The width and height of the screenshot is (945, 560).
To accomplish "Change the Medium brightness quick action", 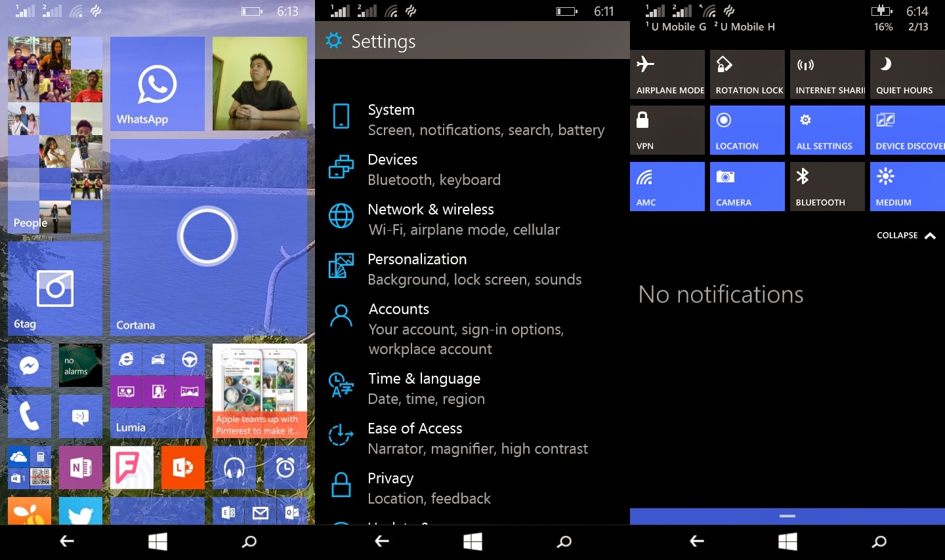I will click(908, 187).
